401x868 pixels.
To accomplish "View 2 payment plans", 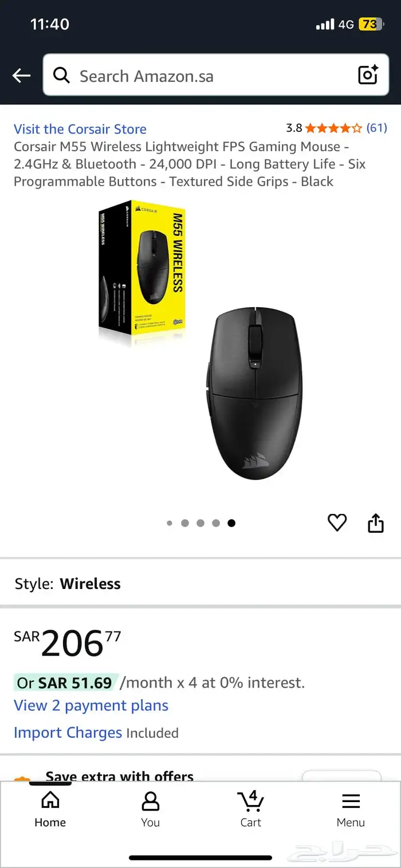I will [x=91, y=705].
